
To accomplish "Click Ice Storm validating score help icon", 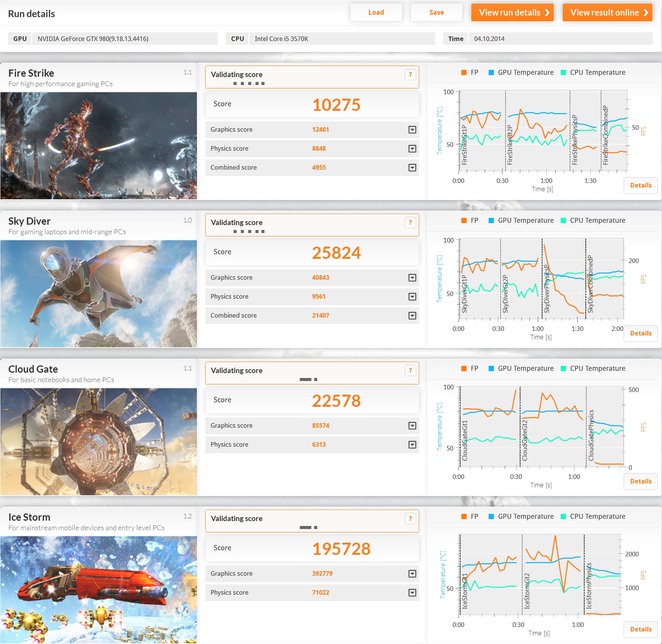I will pos(410,519).
